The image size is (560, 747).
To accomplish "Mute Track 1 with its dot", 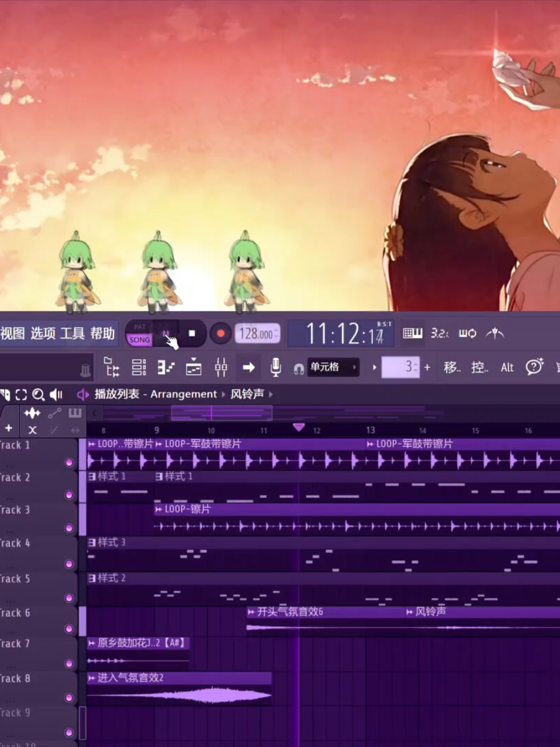I will (x=69, y=463).
